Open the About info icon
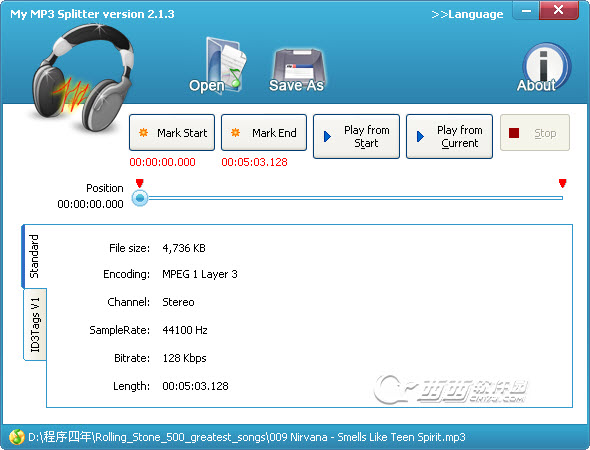Screen dimensions: 590x450 click(x=542, y=68)
